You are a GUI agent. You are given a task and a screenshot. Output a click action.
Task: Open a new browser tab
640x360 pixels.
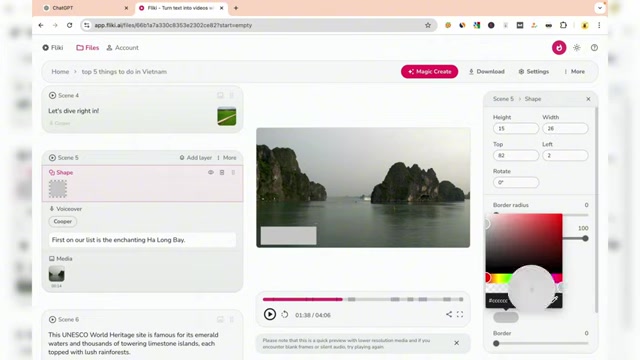coord(236,8)
